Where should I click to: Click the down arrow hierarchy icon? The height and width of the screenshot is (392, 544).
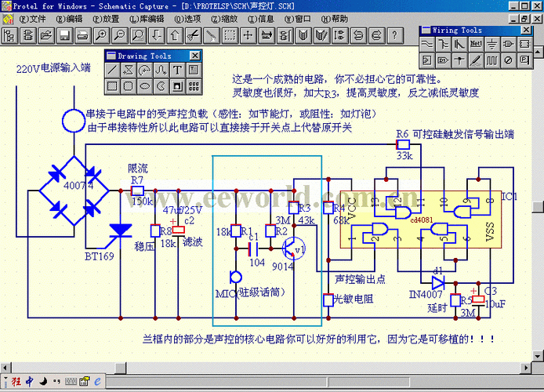[x=157, y=35]
